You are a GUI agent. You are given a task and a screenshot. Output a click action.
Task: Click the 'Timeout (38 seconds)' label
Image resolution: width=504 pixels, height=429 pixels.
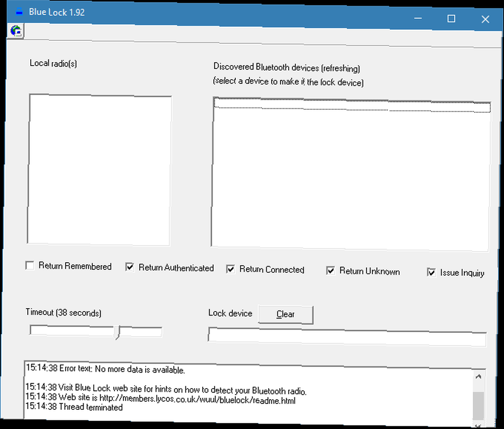click(x=64, y=313)
